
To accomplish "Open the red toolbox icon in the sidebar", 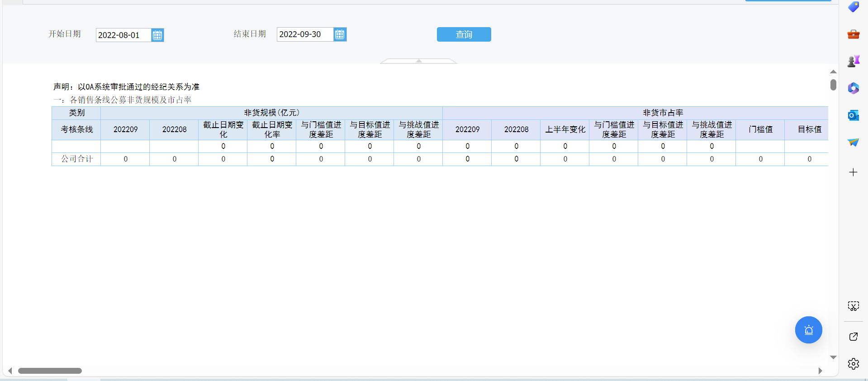I will [x=854, y=34].
